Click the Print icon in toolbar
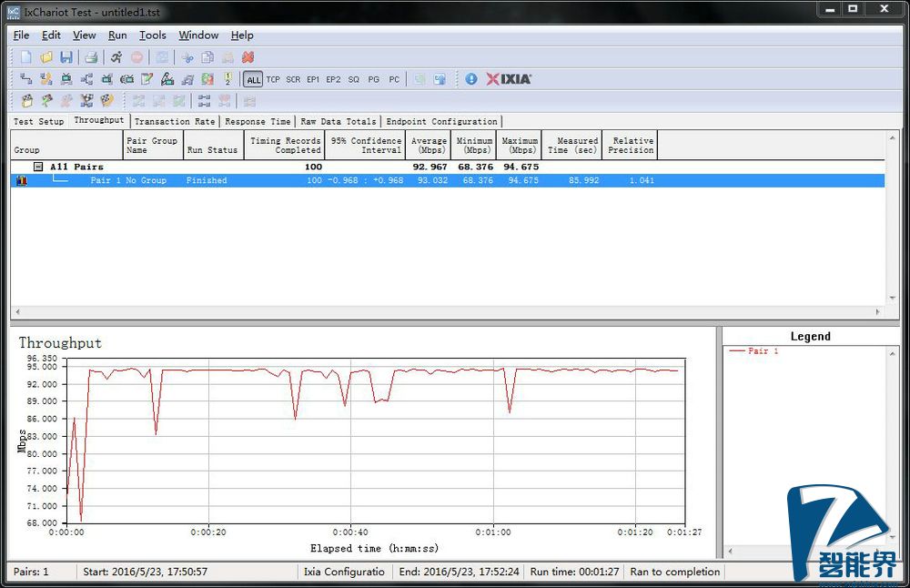 coord(91,57)
